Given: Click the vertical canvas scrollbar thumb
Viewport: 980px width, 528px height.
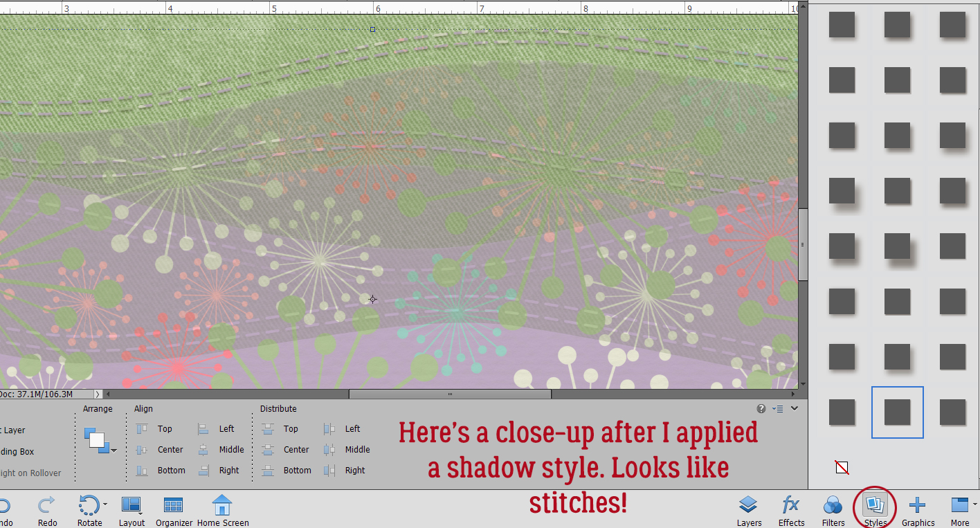Looking at the screenshot, I should [x=803, y=244].
